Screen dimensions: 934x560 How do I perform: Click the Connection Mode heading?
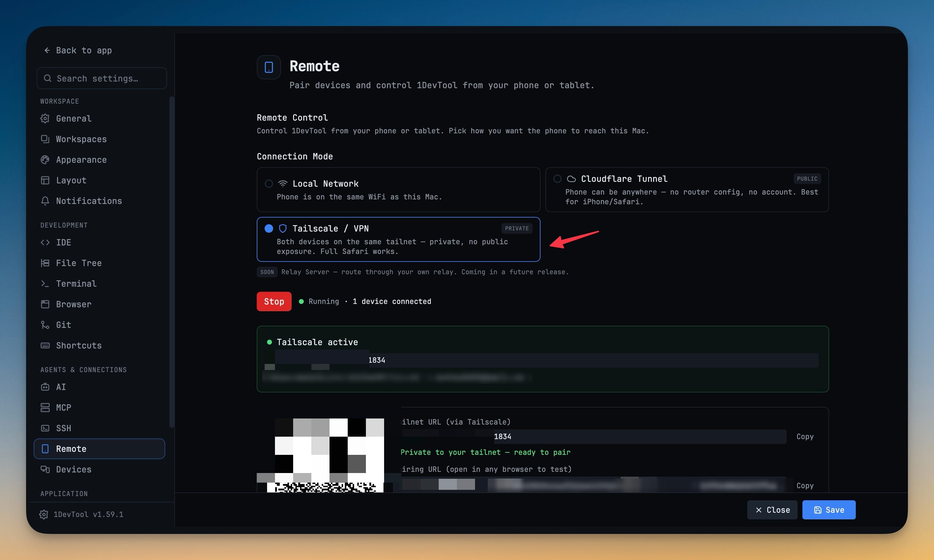(294, 156)
